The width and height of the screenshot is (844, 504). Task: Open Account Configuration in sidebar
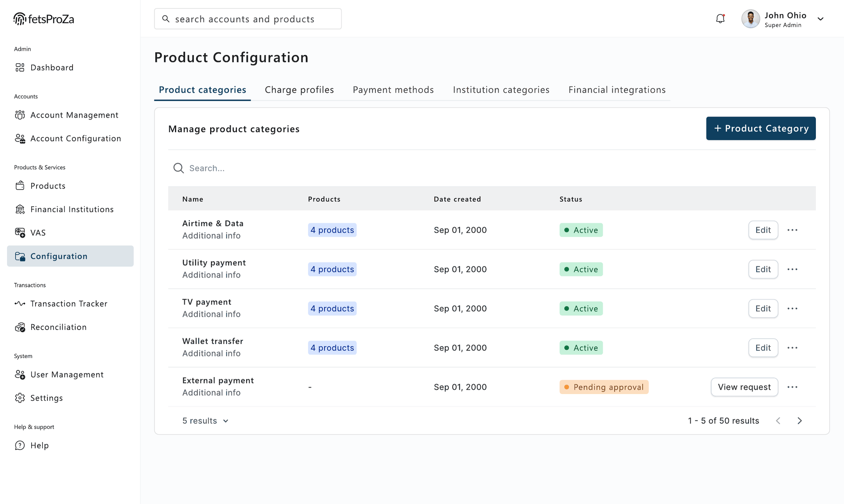(x=70, y=138)
